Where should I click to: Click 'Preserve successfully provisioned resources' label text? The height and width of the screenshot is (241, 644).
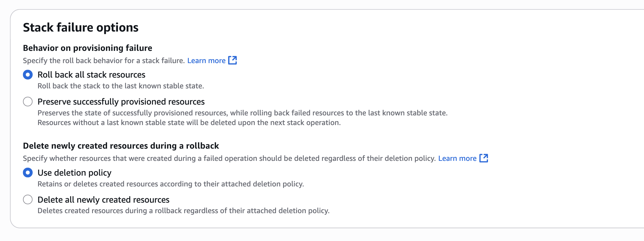pyautogui.click(x=121, y=102)
